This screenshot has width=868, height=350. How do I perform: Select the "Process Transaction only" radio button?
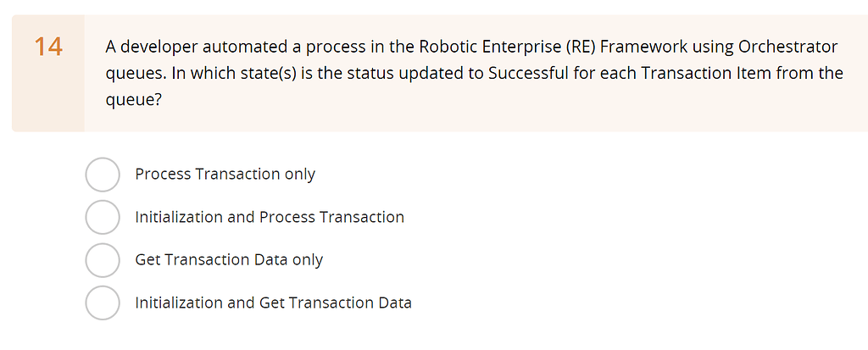103,175
